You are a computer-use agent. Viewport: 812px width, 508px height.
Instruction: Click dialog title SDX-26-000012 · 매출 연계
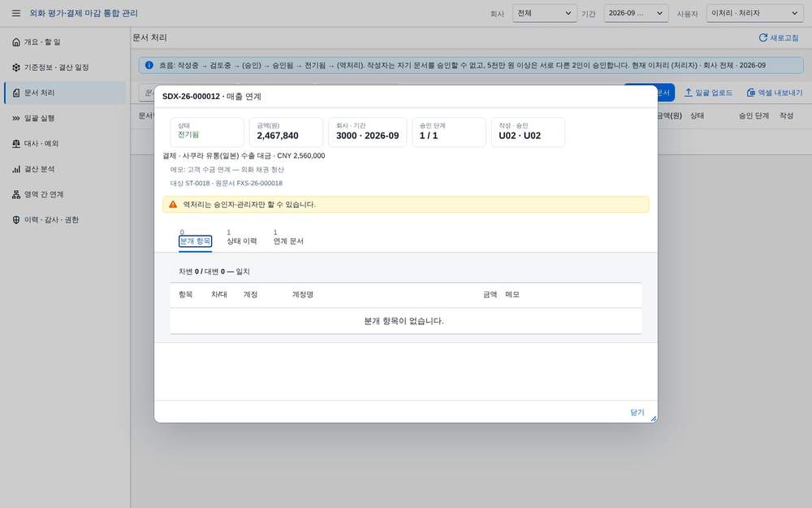(211, 97)
